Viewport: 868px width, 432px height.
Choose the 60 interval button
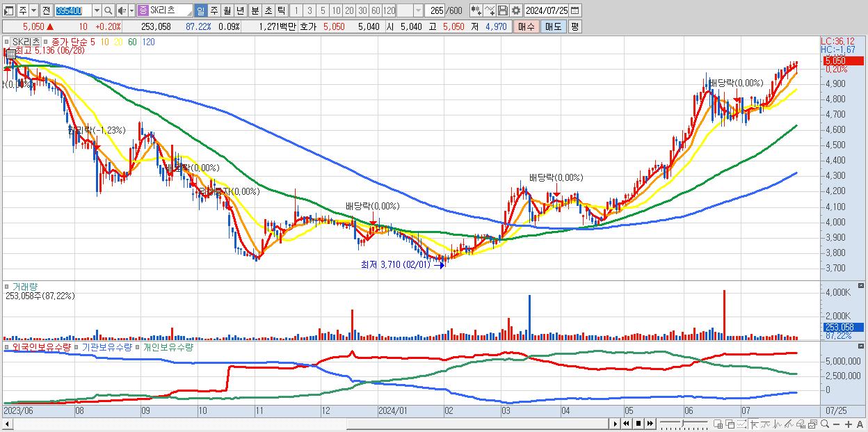(x=376, y=11)
